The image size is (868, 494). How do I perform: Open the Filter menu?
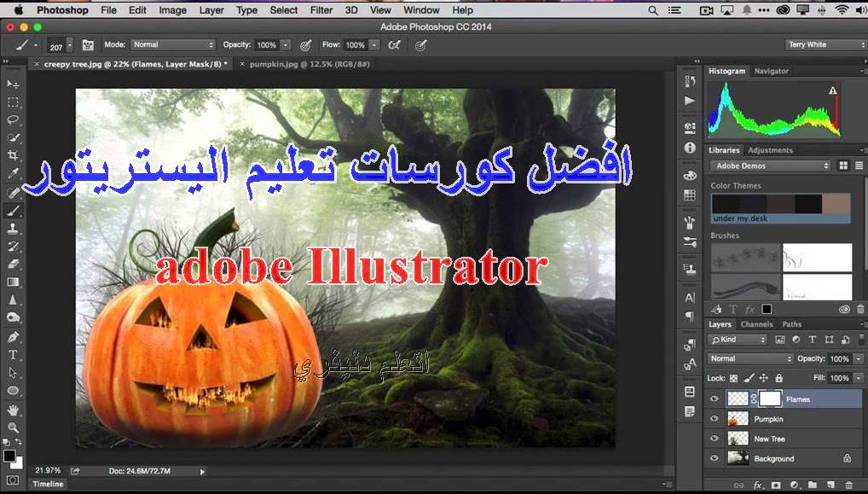pos(321,10)
